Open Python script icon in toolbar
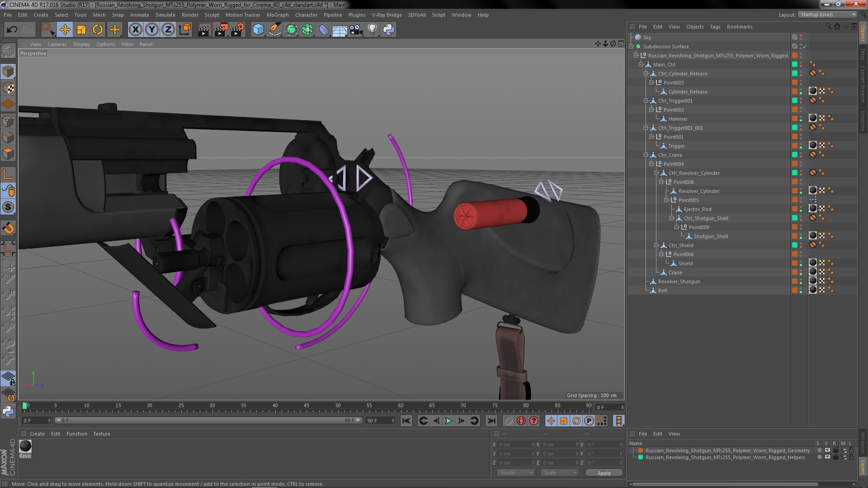 [389, 30]
